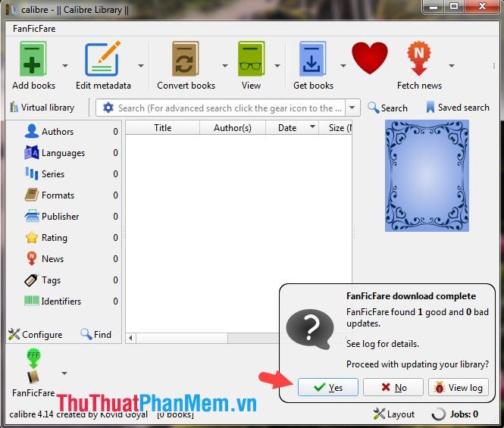Open the Saved search bookmark
The height and width of the screenshot is (428, 504).
(x=458, y=108)
